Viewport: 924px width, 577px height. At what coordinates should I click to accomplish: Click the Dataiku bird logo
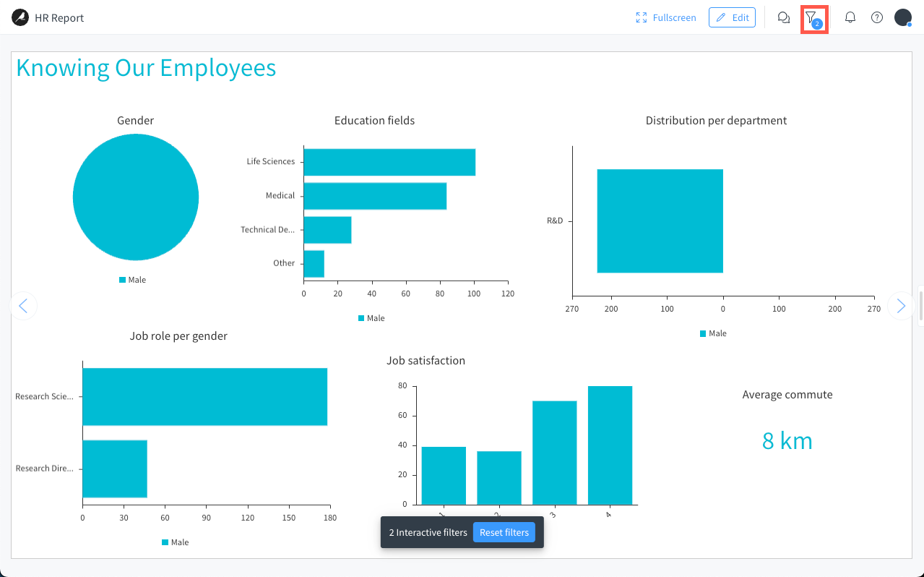20,17
